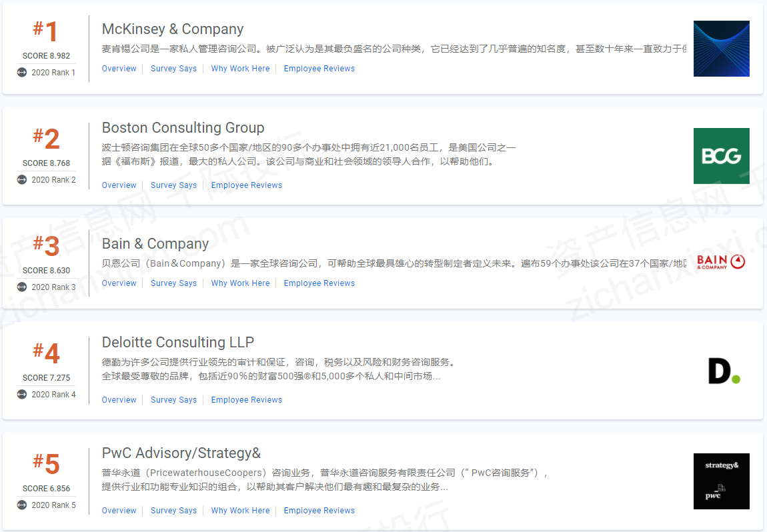The height and width of the screenshot is (532, 767).
Task: Click the Bain & Company logo
Action: click(x=721, y=262)
